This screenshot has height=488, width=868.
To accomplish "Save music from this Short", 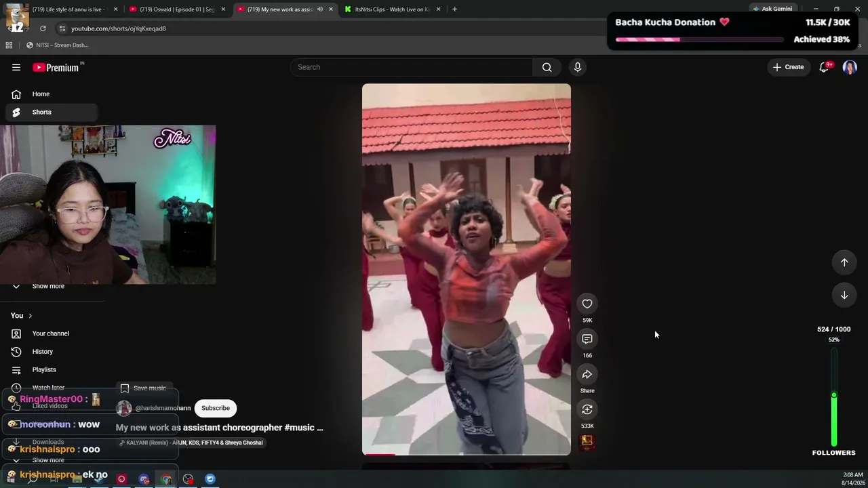I will click(x=143, y=388).
